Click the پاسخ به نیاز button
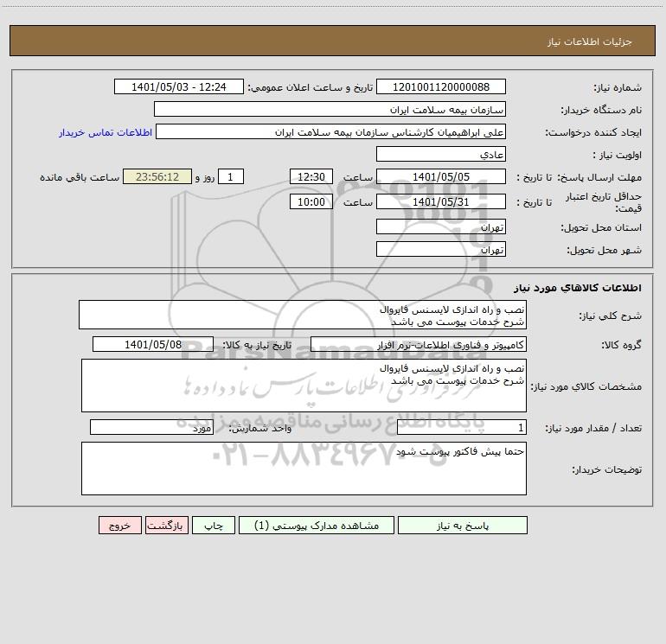This screenshot has width=666, height=644. pyautogui.click(x=463, y=525)
